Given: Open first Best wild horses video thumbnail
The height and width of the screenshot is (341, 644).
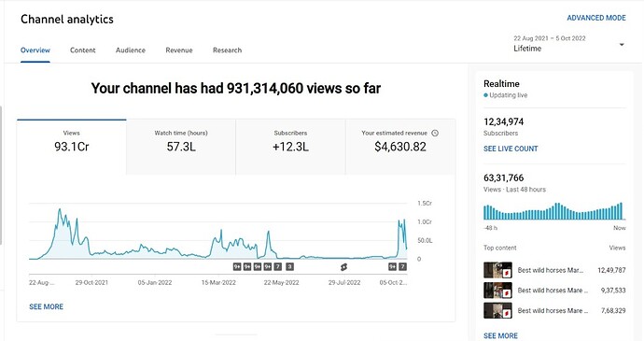Looking at the screenshot, I should point(497,270).
